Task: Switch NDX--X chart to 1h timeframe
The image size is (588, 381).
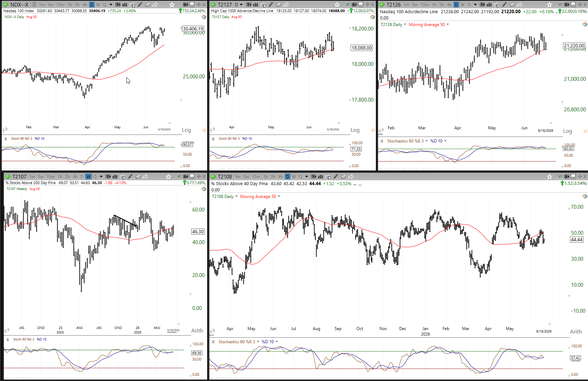Action: [70, 5]
